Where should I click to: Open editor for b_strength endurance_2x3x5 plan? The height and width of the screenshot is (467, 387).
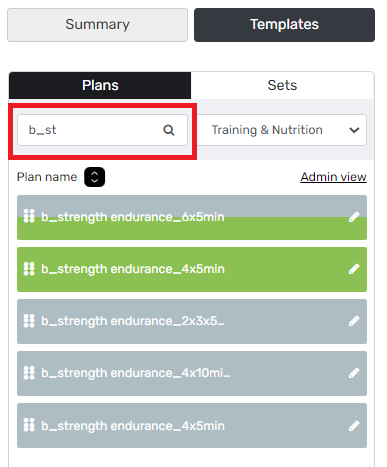tap(354, 321)
